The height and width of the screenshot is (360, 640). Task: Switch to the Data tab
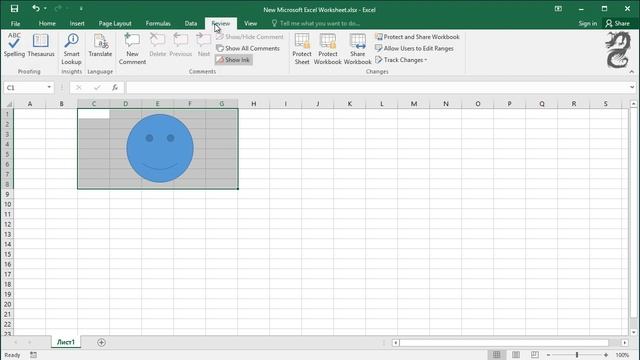point(191,23)
